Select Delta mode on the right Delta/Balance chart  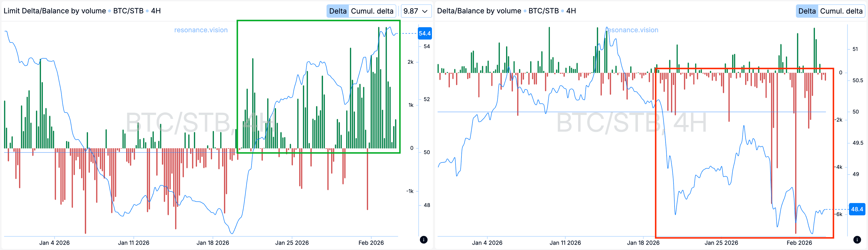807,11
